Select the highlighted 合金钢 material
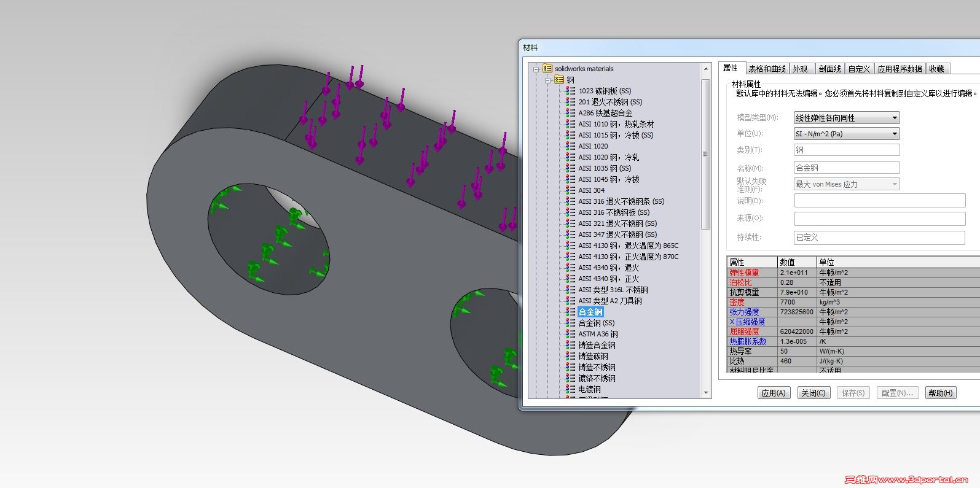Viewport: 980px width, 488px height. (590, 312)
